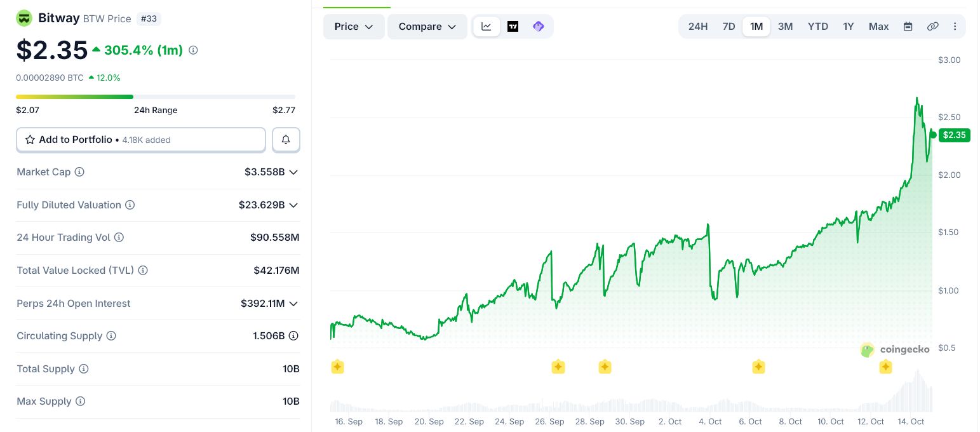
Task: Open the calendar date range picker
Action: click(908, 27)
